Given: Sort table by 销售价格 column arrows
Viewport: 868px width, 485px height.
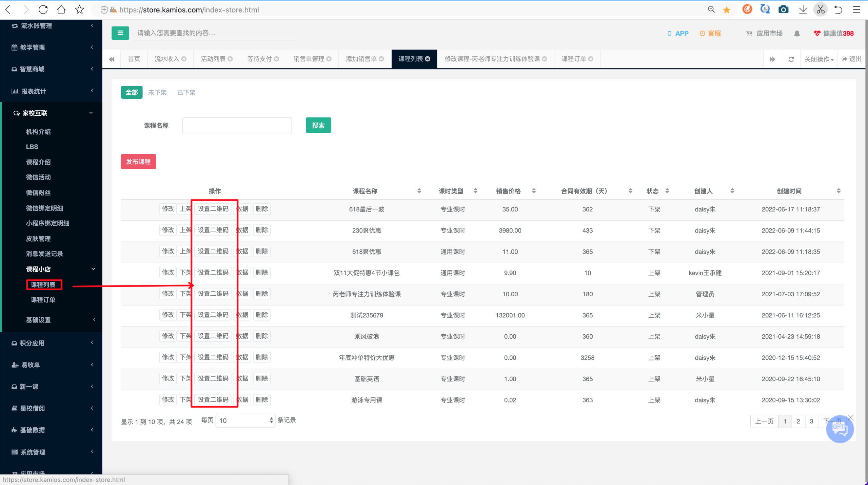Looking at the screenshot, I should (534, 191).
